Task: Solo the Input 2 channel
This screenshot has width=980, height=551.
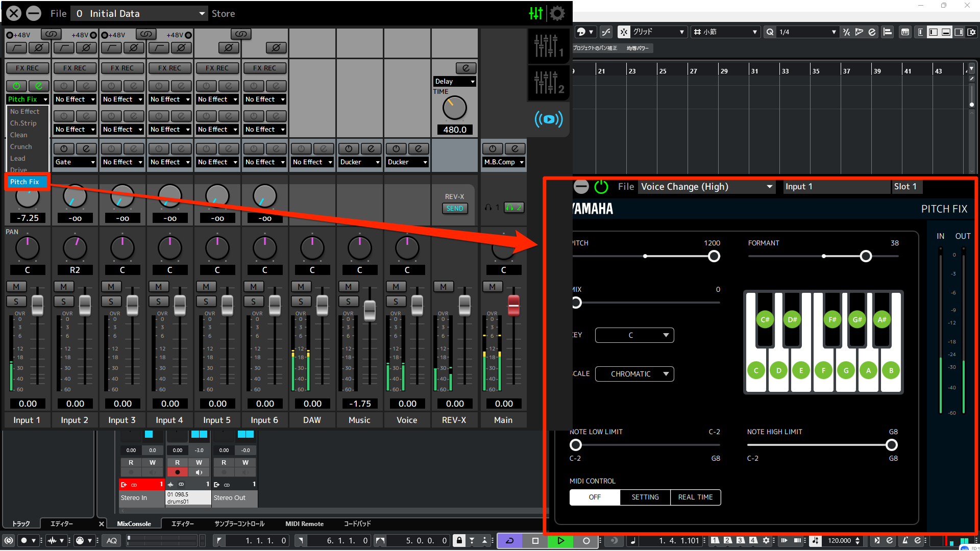Action: [x=64, y=301]
